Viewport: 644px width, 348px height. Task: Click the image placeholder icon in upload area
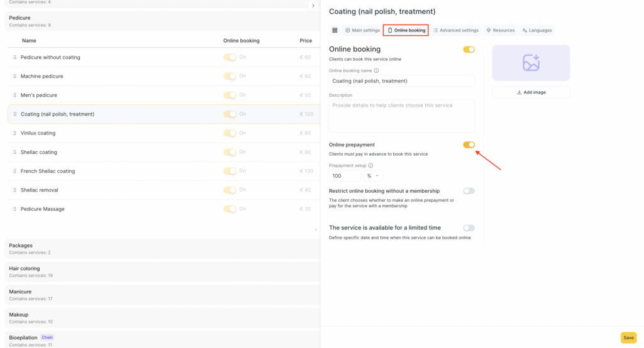[x=531, y=63]
